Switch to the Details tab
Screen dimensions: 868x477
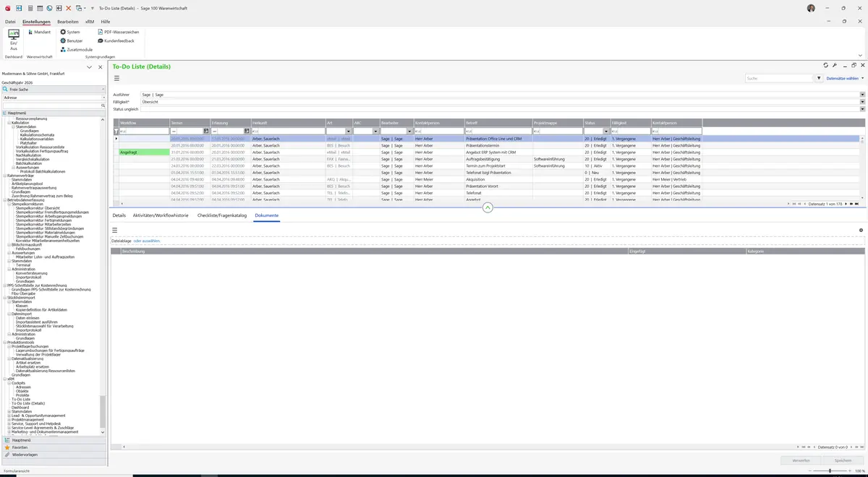(119, 215)
